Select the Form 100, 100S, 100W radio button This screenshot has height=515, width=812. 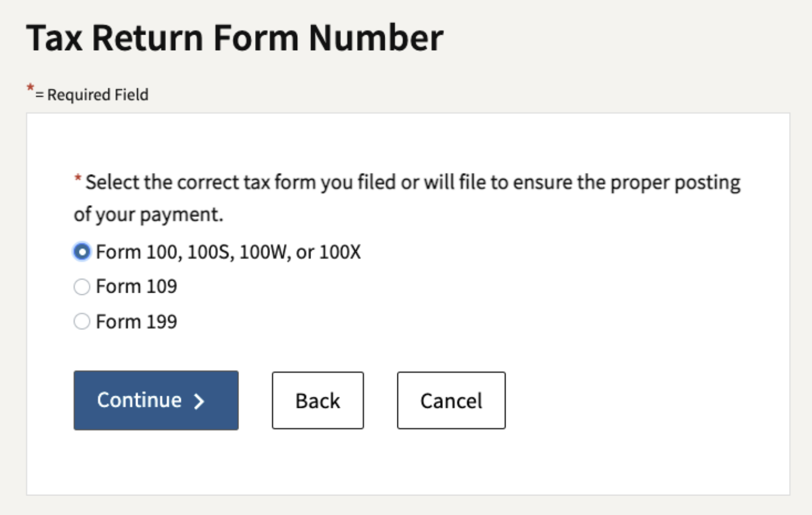pos(82,252)
